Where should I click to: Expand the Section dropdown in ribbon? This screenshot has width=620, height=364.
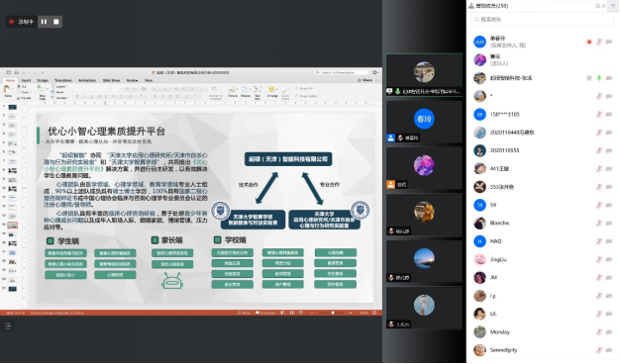click(61, 98)
